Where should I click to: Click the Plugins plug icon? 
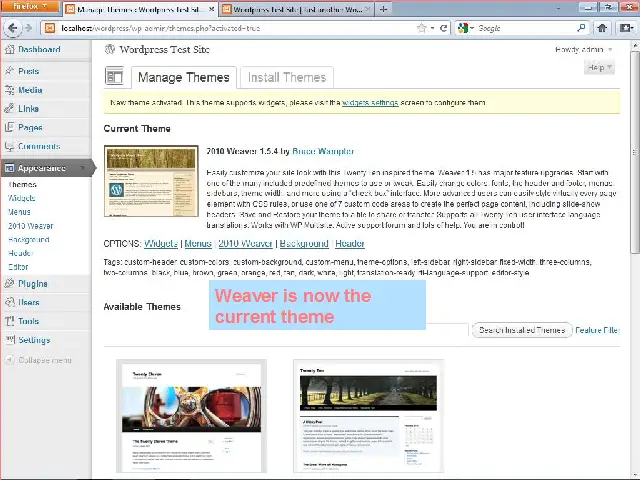click(9, 284)
